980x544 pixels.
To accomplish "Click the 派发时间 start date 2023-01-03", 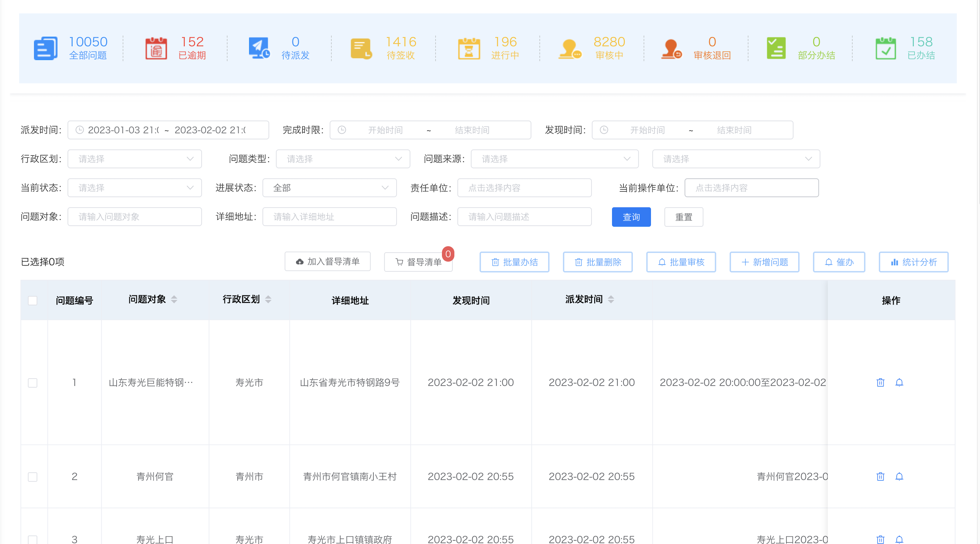I will tap(123, 130).
